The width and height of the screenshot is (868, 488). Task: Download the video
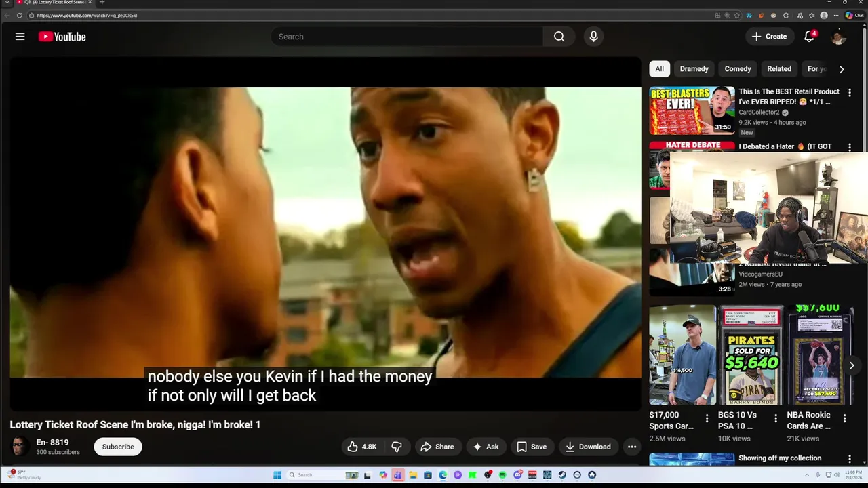pos(588,447)
